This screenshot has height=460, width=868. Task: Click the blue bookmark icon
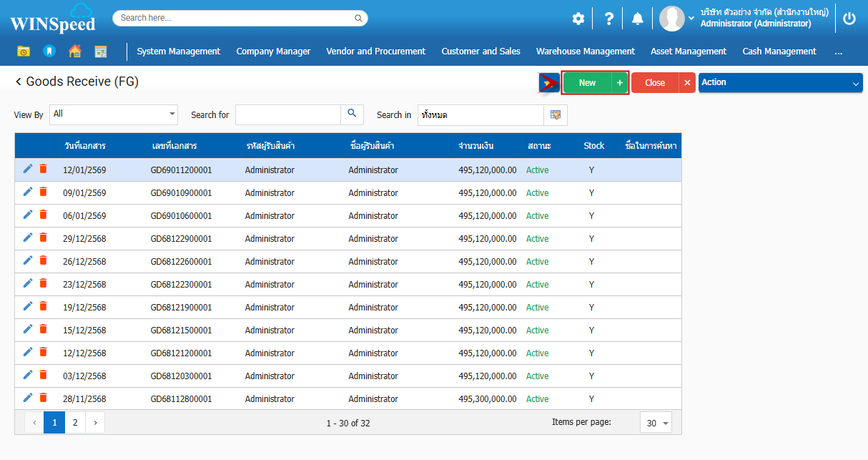coord(49,52)
